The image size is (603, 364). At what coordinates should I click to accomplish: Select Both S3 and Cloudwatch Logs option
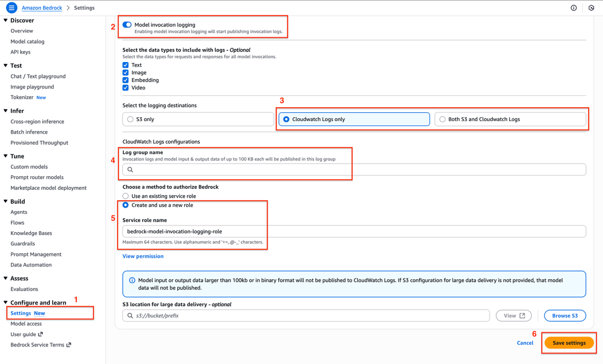coord(442,119)
